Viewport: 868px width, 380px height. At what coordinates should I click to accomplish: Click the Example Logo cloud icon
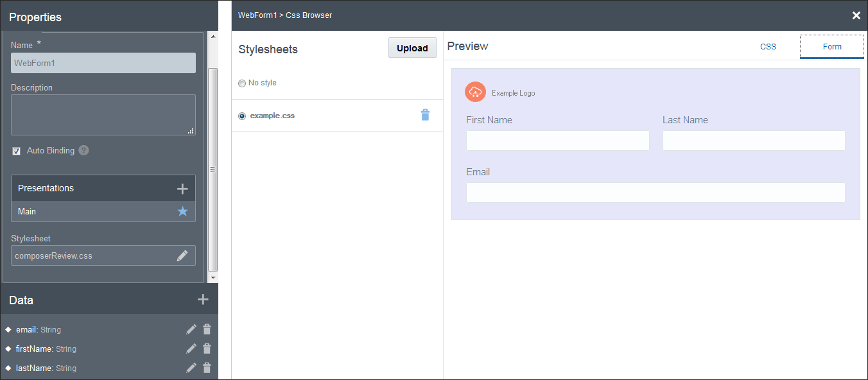(475, 92)
